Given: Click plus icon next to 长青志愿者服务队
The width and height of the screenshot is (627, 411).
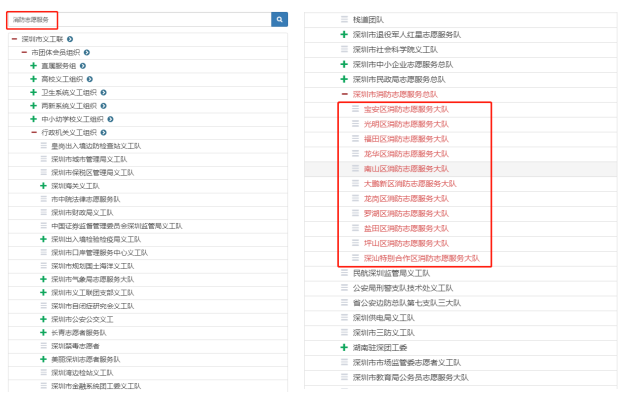Looking at the screenshot, I should 44,333.
